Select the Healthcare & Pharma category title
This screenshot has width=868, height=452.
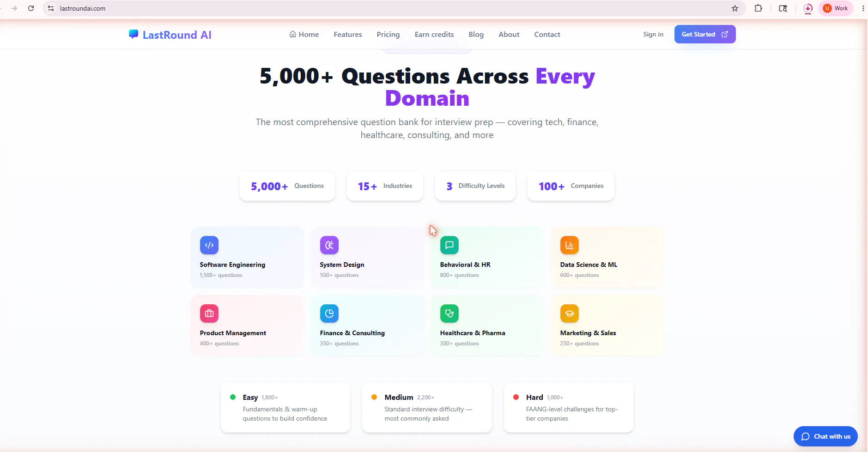point(473,333)
